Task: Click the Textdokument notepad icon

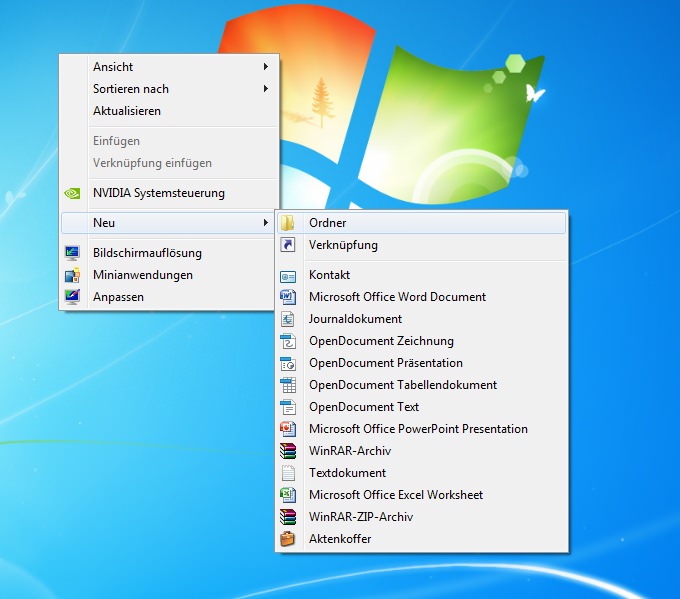Action: (288, 473)
